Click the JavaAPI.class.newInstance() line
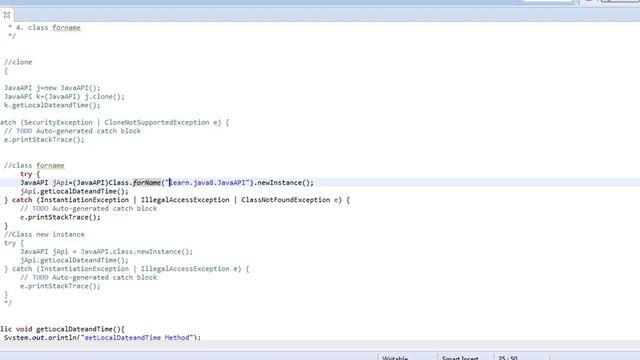The height and width of the screenshot is (360, 640). pos(107,251)
